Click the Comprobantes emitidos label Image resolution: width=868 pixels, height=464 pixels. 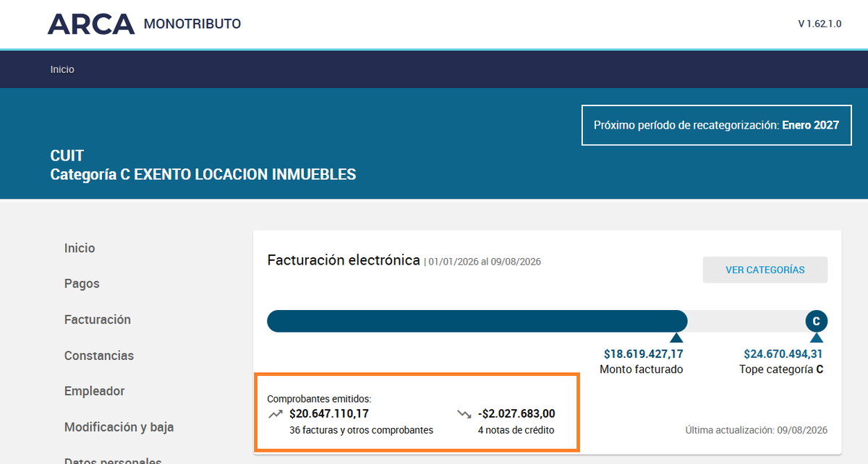(x=319, y=398)
